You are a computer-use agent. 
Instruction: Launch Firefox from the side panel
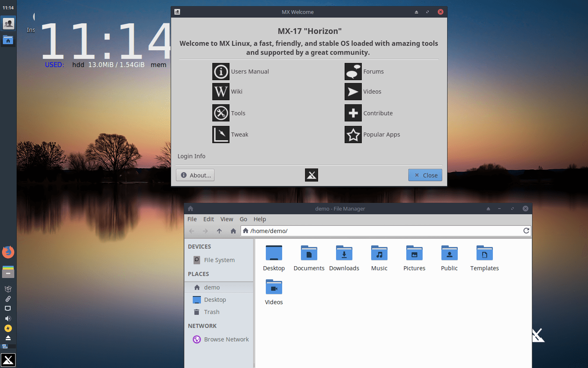click(8, 252)
